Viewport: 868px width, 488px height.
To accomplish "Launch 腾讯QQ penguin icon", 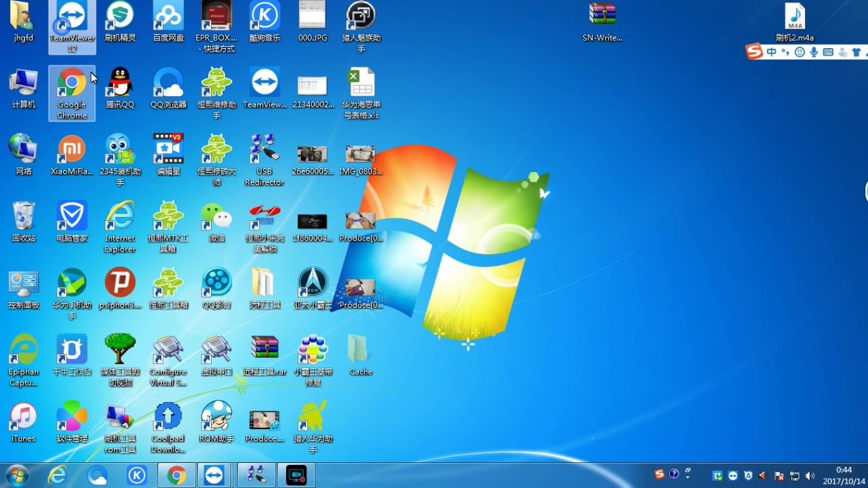I will point(120,89).
